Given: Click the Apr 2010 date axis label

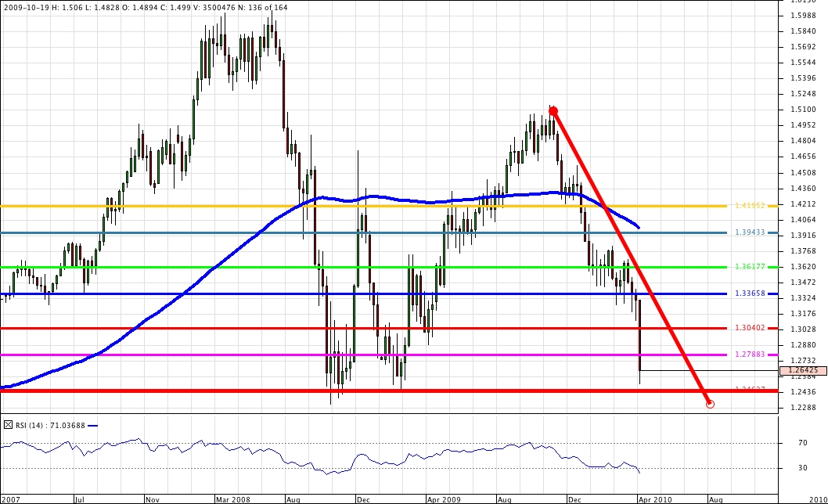Looking at the screenshot, I should (x=653, y=498).
